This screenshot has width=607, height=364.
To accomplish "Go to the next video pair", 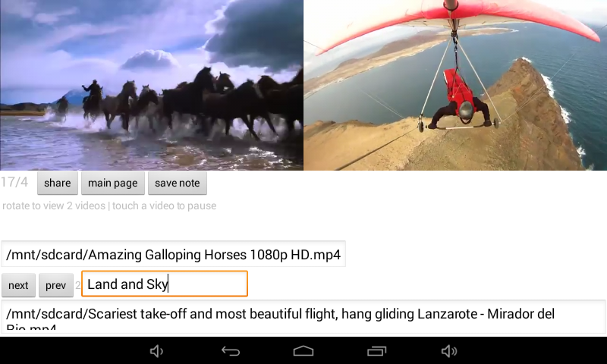I will tap(18, 285).
